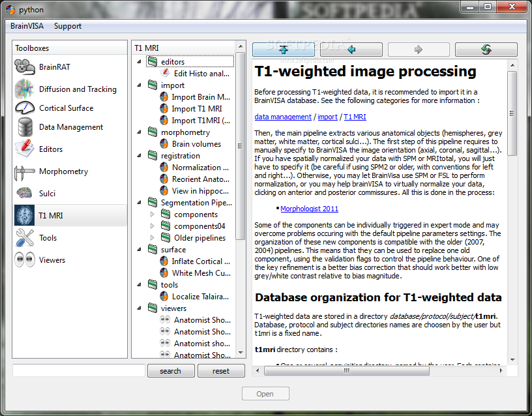
Task: Click the Import Brain M... process icon
Action: (164, 97)
